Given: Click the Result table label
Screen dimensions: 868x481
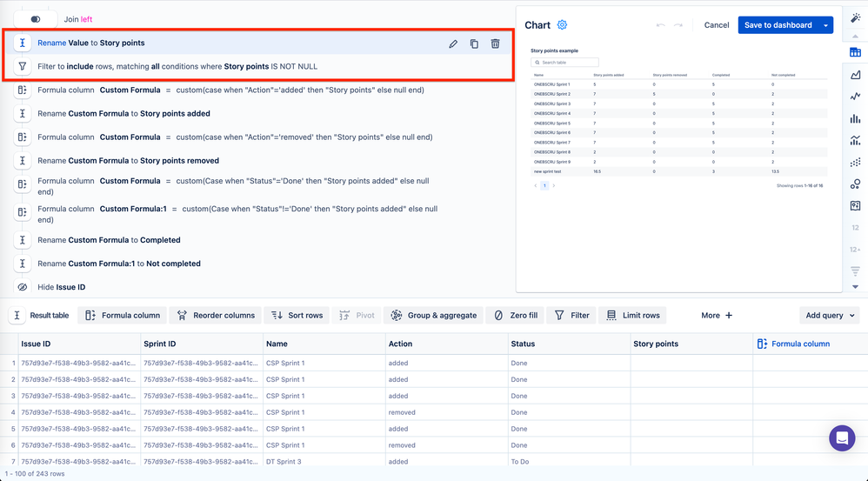Looking at the screenshot, I should click(x=50, y=316).
